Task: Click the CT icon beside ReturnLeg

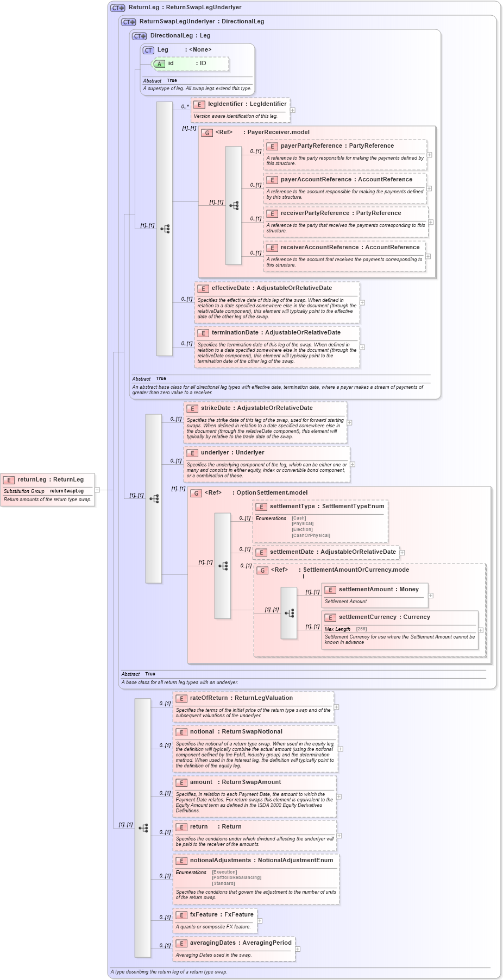Action: (x=117, y=8)
